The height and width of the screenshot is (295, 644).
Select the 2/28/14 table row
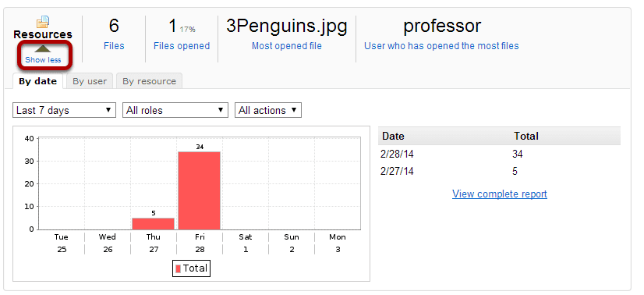tap(499, 155)
